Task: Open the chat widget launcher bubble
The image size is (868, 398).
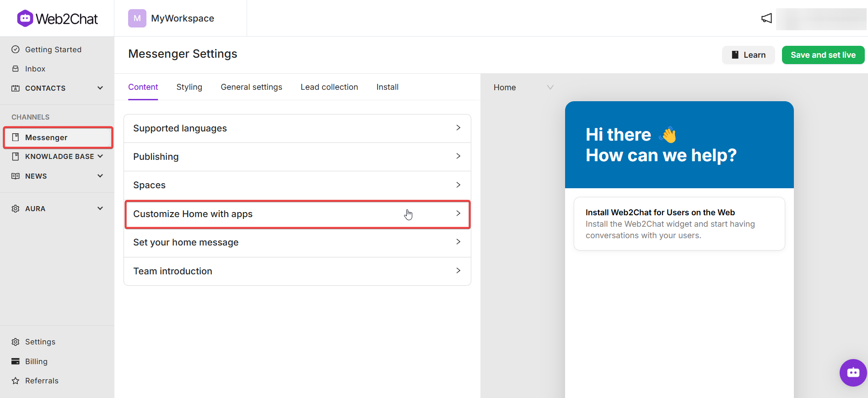Action: (853, 373)
